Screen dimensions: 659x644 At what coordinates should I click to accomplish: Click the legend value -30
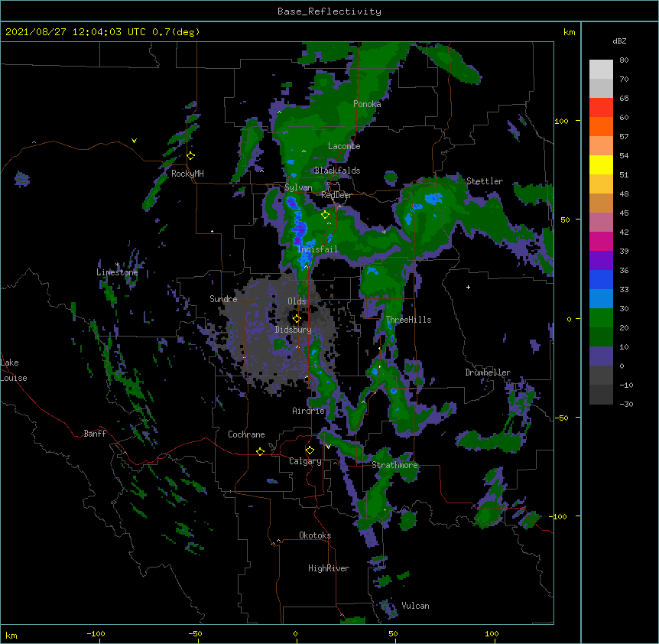[626, 404]
